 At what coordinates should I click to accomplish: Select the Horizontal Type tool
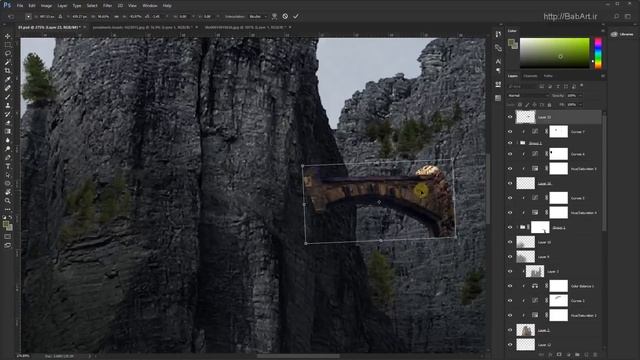pyautogui.click(x=8, y=166)
